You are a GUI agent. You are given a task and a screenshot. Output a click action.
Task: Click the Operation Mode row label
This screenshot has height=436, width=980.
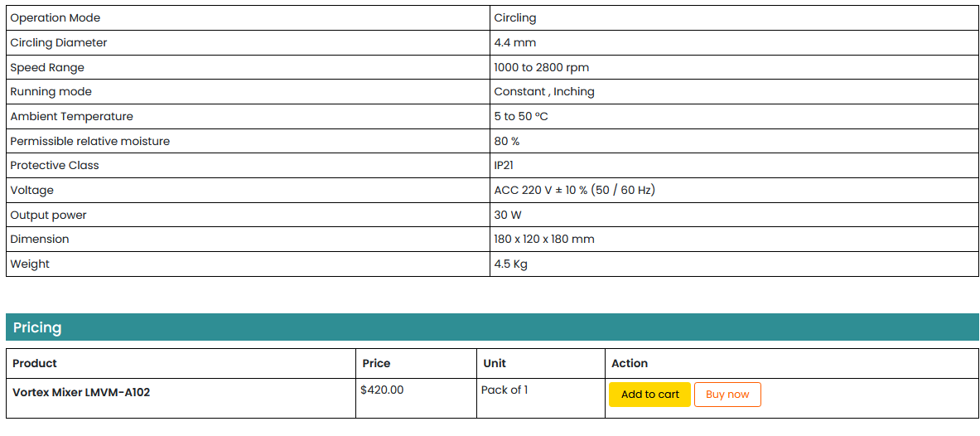pos(56,18)
